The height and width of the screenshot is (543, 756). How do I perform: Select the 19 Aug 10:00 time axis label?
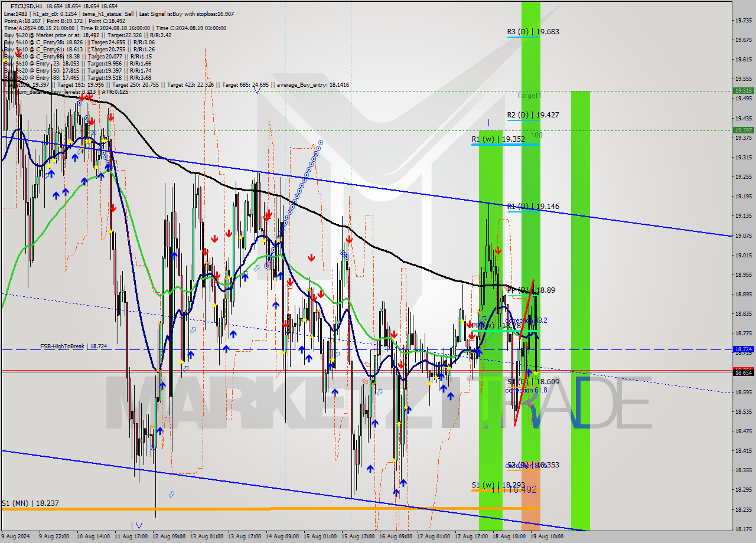(x=546, y=537)
